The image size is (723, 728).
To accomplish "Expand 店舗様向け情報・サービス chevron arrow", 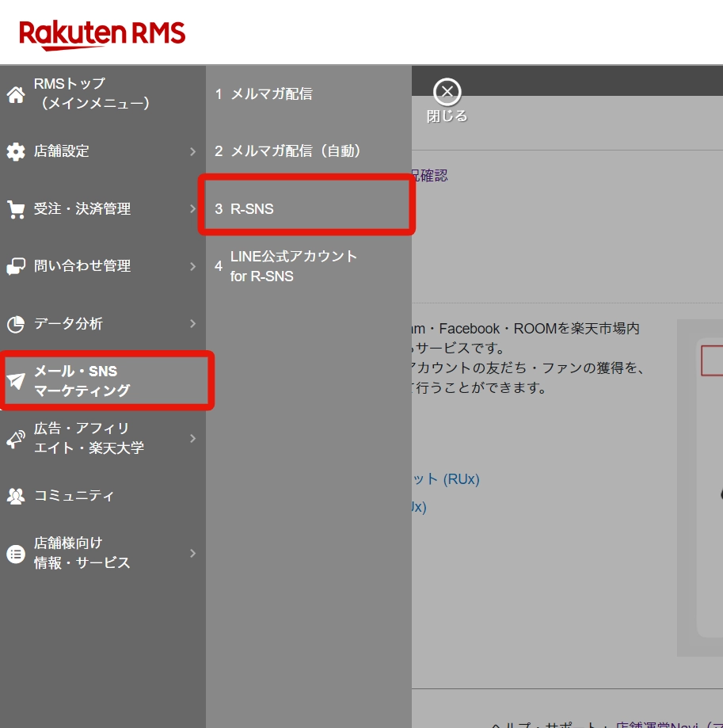I will tap(192, 554).
